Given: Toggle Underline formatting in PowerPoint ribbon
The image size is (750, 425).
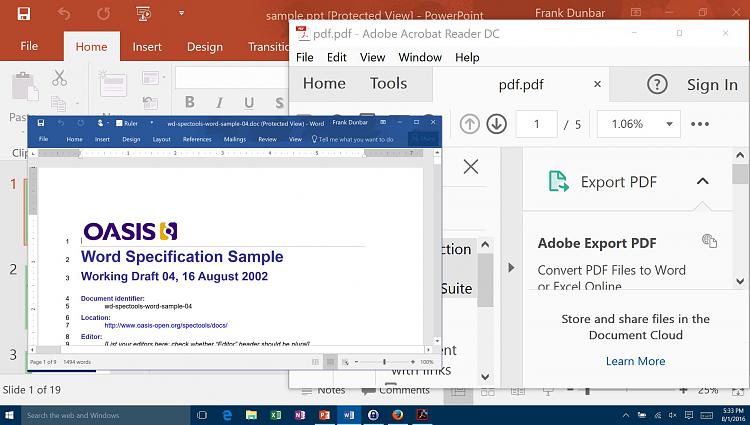Looking at the screenshot, I should [x=249, y=102].
